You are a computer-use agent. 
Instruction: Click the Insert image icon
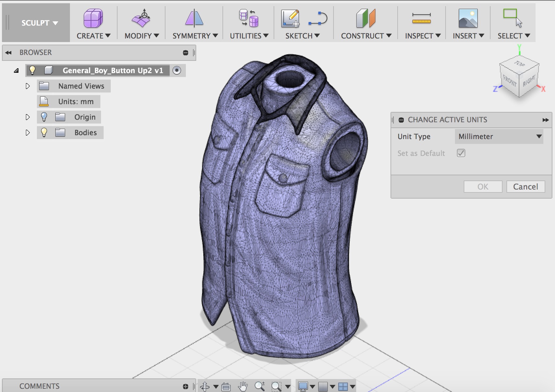pyautogui.click(x=468, y=18)
